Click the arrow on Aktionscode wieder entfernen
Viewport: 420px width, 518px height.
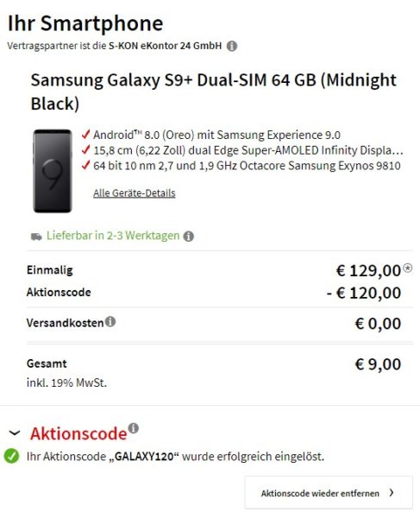[392, 493]
